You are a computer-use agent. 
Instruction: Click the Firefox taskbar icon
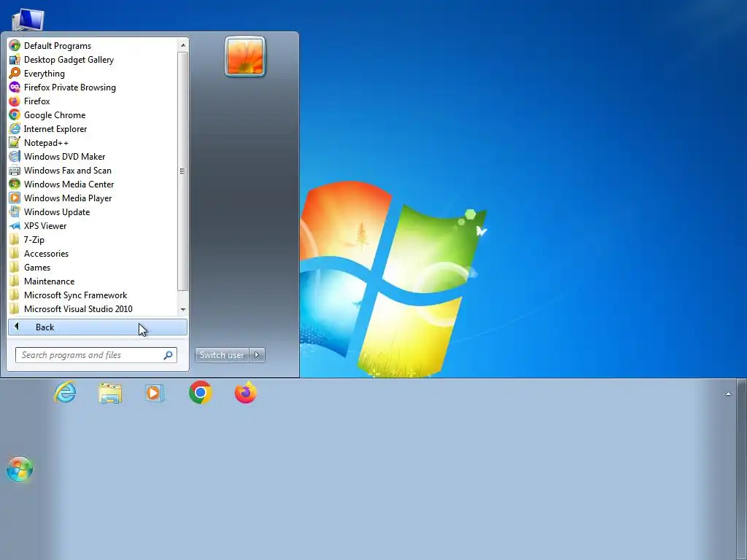coord(246,392)
